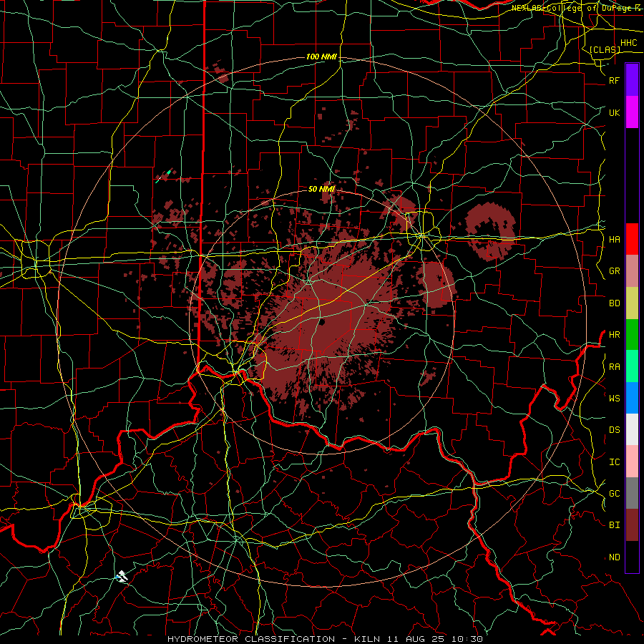This screenshot has width=644, height=644.
Task: Click the "RF" legend label
Action: (x=614, y=80)
